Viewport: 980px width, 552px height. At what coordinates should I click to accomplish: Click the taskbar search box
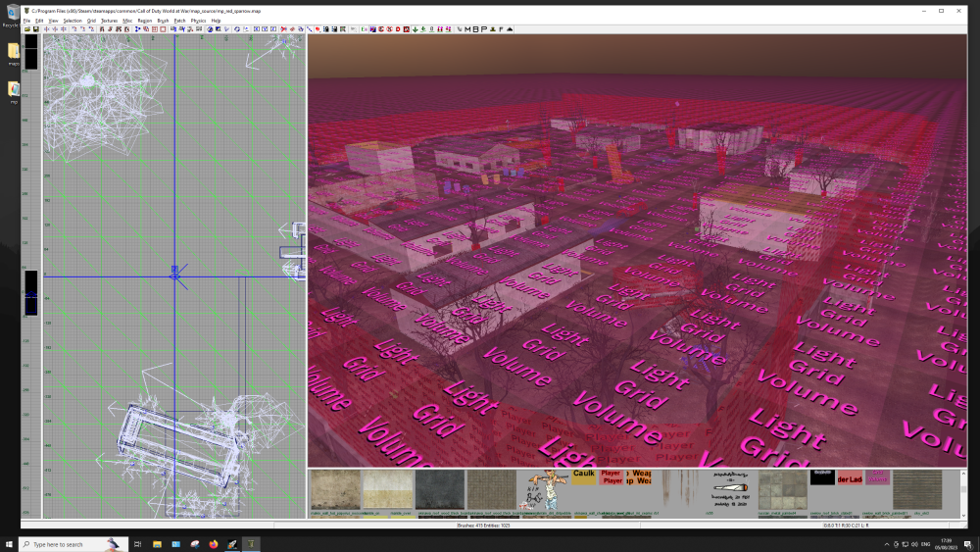point(73,544)
